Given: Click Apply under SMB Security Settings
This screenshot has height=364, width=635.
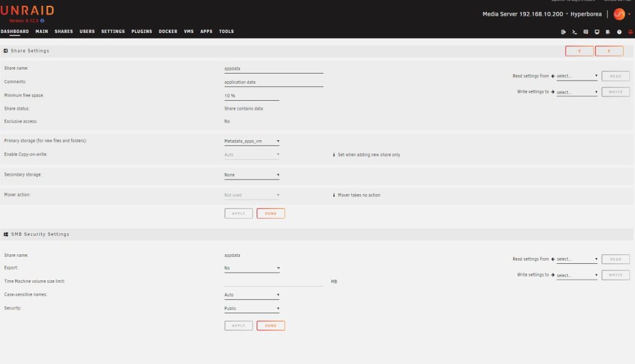Looking at the screenshot, I should click(x=239, y=325).
